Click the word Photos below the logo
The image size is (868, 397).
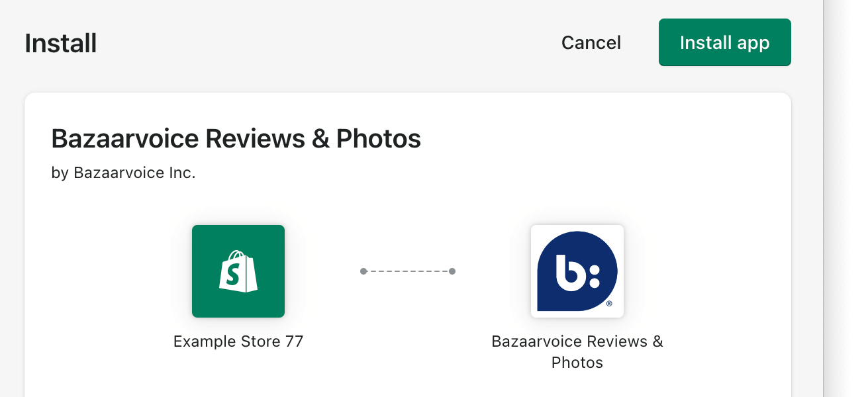coord(577,363)
